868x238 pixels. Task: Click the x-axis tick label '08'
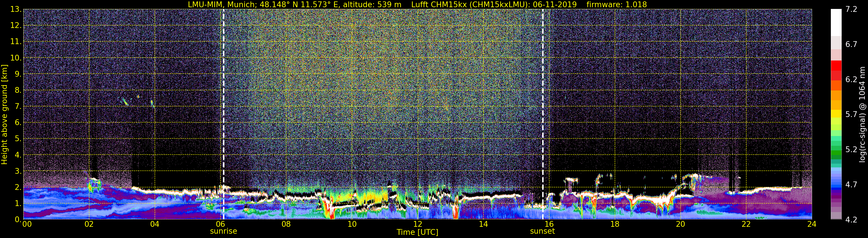pos(286,224)
